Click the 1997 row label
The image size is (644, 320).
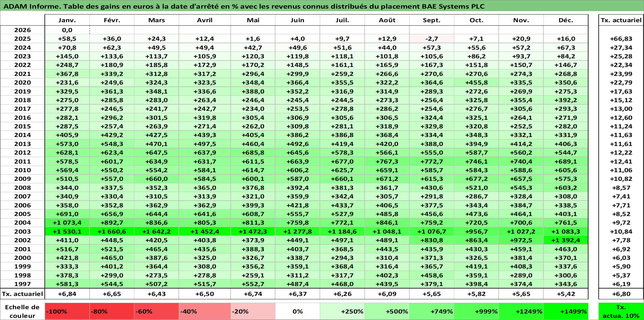point(23,284)
